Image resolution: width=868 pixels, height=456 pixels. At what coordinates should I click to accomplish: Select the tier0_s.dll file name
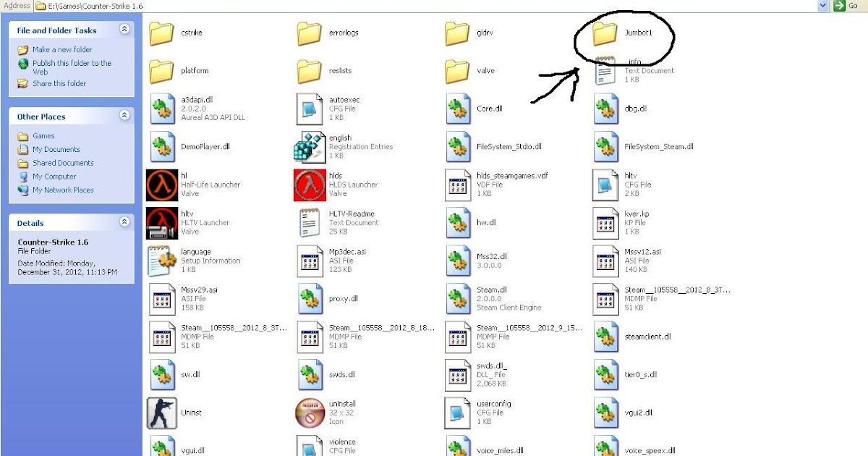point(640,375)
